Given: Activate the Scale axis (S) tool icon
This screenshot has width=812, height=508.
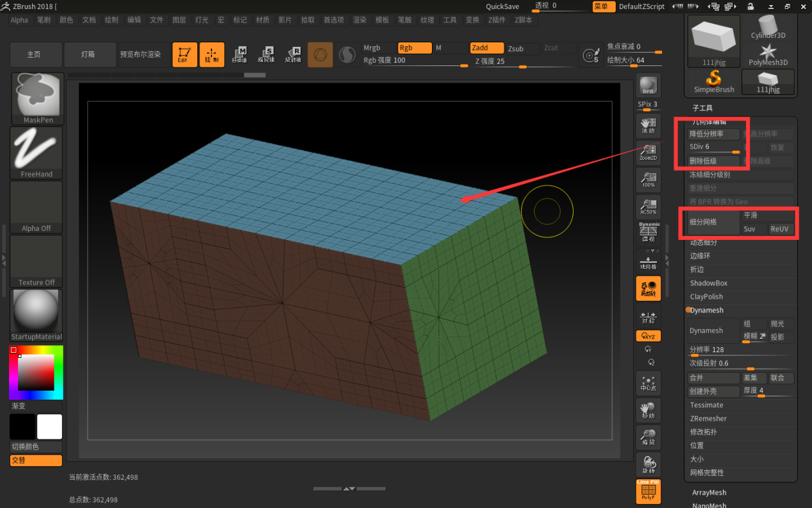Looking at the screenshot, I should click(x=266, y=55).
